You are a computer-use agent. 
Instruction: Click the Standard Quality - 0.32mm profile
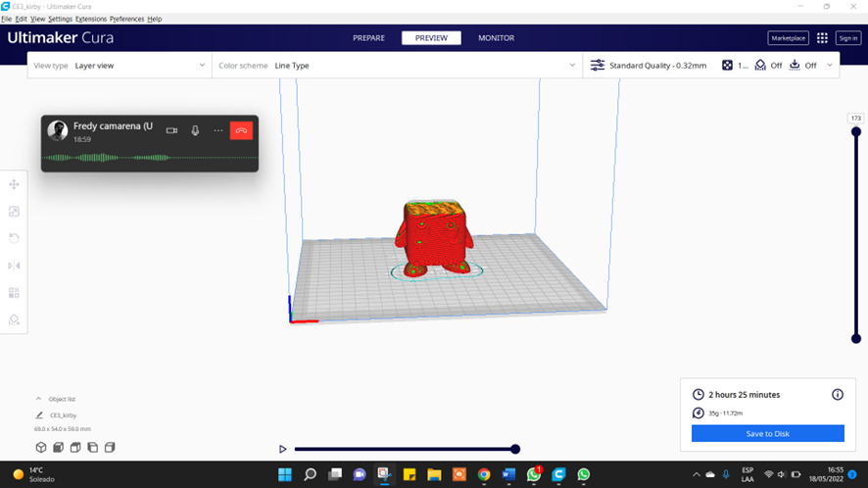[657, 66]
